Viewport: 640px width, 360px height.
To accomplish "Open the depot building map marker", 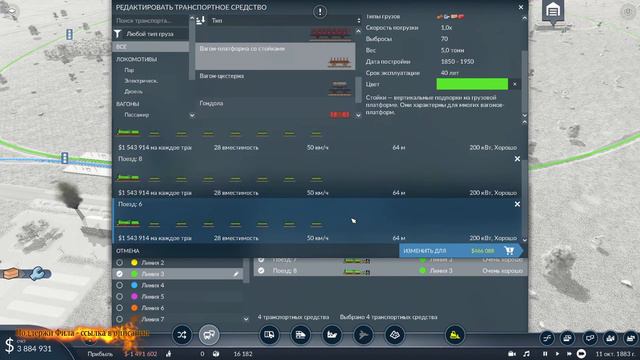I will [x=553, y=11].
